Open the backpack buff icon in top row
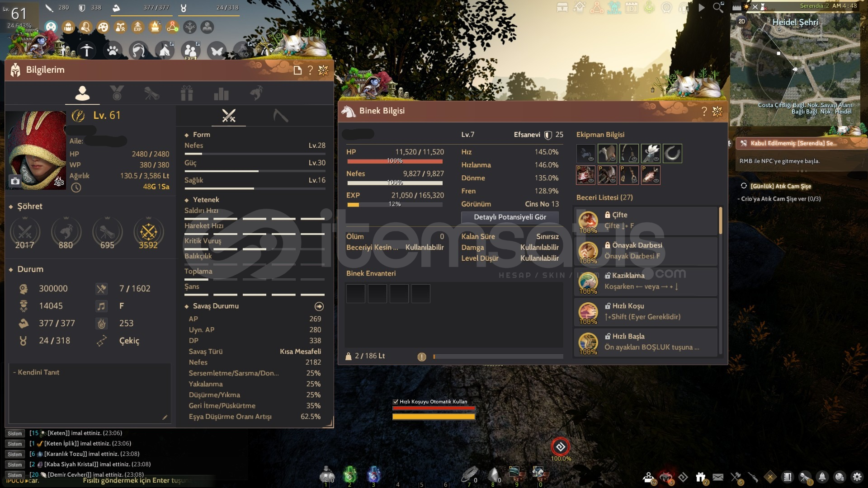 tap(68, 27)
